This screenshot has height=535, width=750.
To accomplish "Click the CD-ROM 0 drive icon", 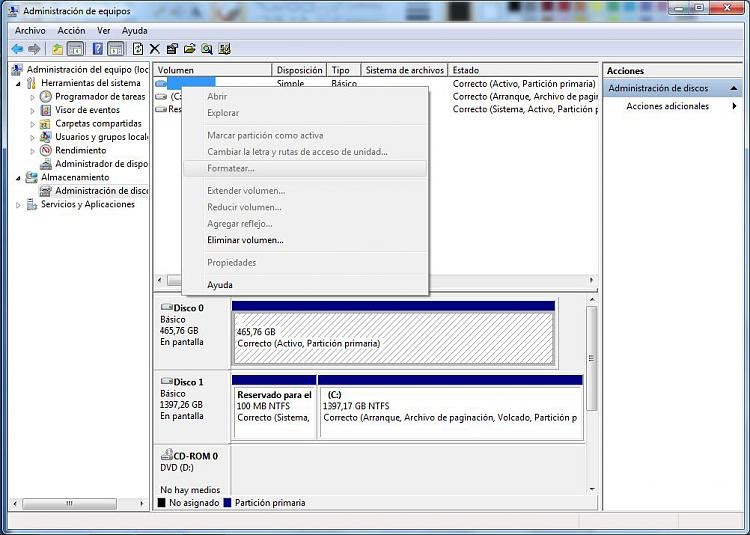I will (x=166, y=455).
